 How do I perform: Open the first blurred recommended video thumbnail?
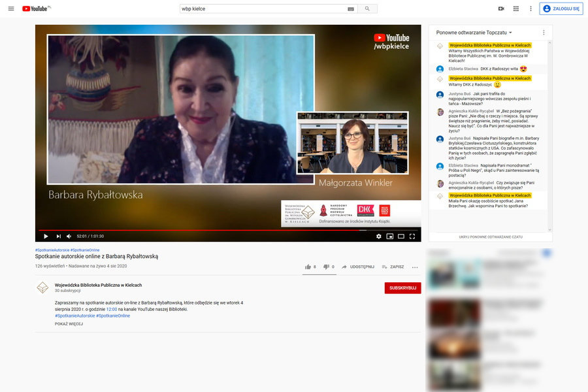(x=455, y=275)
